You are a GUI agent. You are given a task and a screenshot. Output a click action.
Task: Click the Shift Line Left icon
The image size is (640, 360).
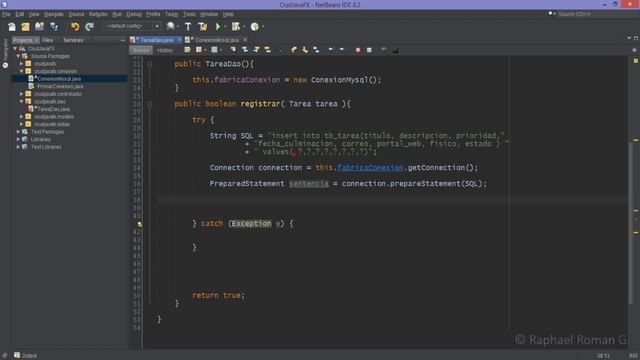(331, 50)
